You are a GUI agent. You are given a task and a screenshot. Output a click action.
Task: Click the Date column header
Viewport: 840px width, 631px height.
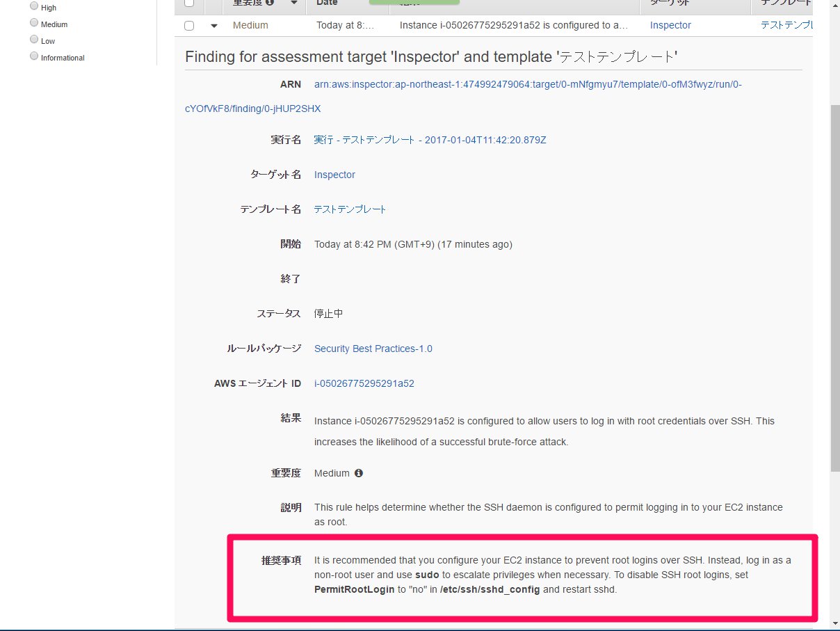click(x=327, y=3)
